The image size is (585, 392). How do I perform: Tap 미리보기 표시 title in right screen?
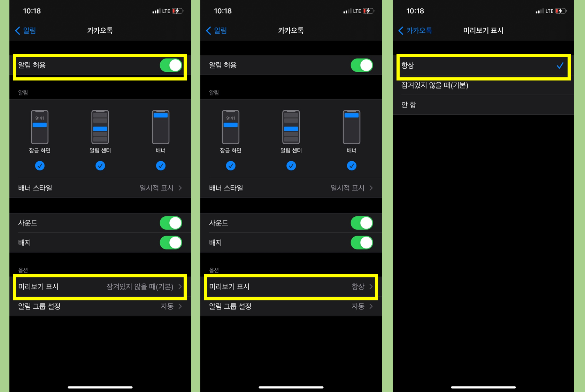[x=483, y=31]
